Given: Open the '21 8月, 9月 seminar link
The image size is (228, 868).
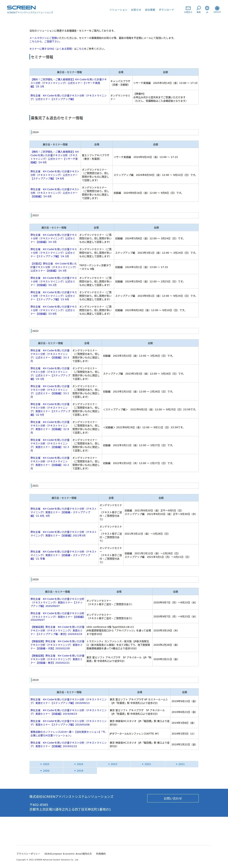Looking at the screenshot, I should tap(64, 512).
